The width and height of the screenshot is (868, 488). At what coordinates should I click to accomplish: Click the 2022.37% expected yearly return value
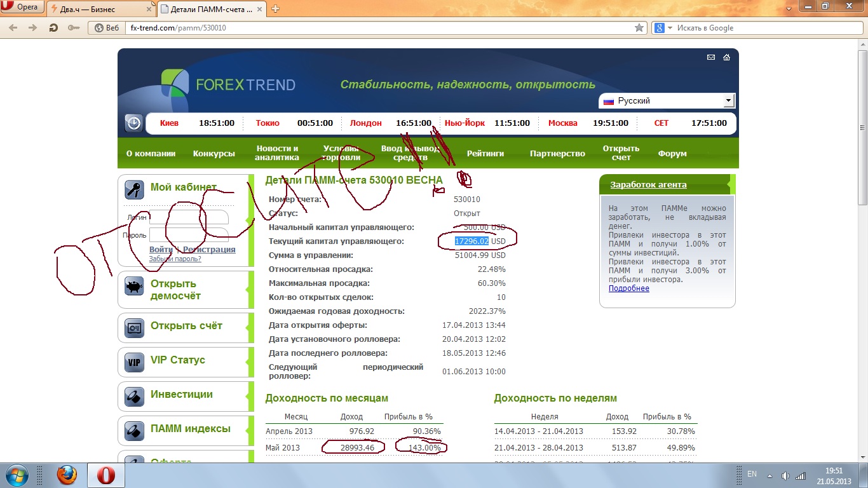point(487,311)
